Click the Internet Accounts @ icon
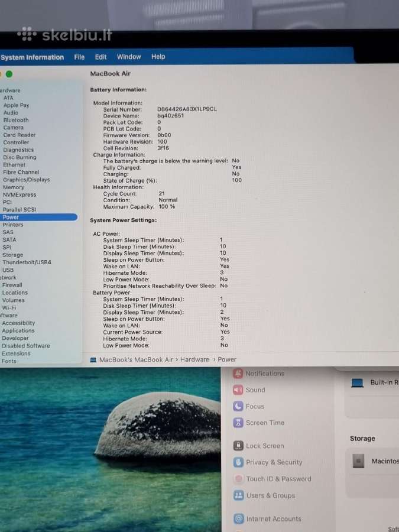 tap(239, 519)
